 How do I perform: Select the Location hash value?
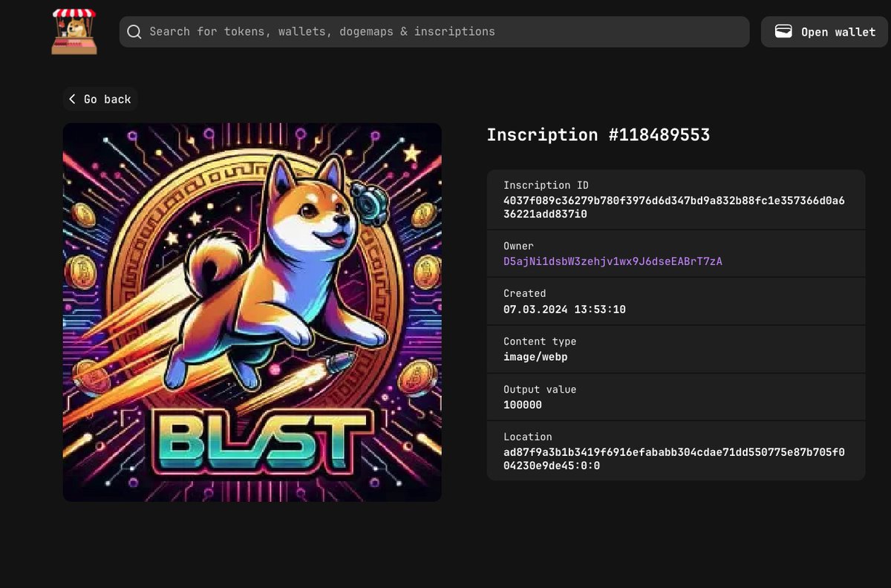pos(674,459)
